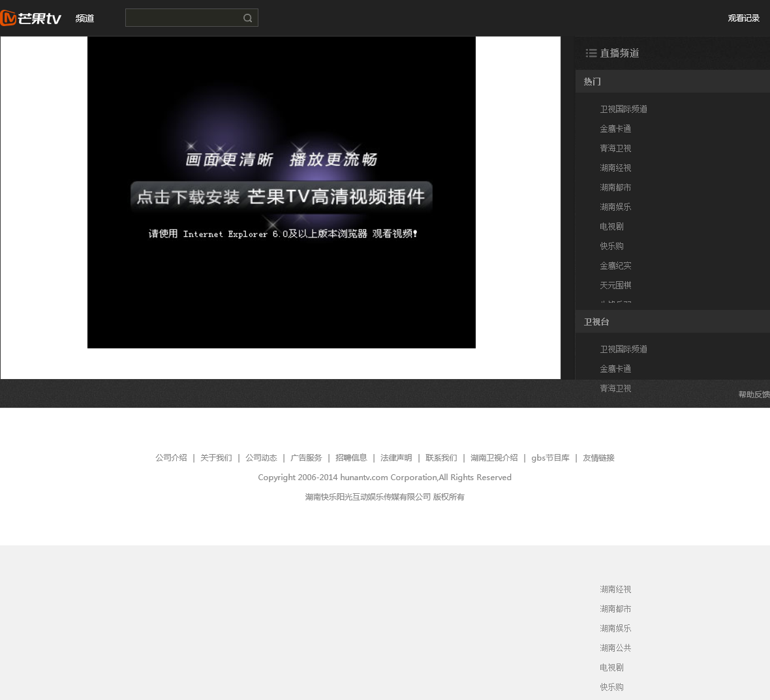Select 湖南公共 in the bottom list
The image size is (770, 700).
(x=615, y=648)
